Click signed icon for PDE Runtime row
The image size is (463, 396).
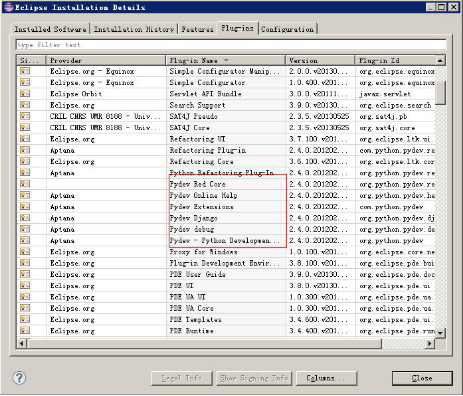(x=25, y=331)
